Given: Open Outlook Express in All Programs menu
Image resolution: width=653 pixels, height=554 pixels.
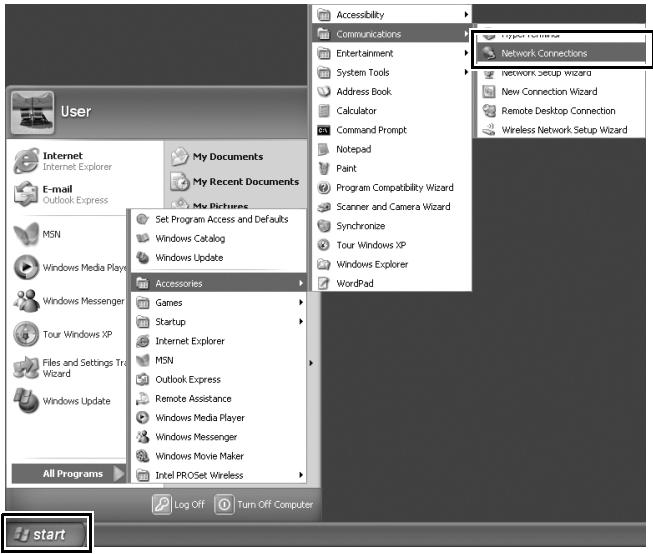Looking at the screenshot, I should [219, 379].
